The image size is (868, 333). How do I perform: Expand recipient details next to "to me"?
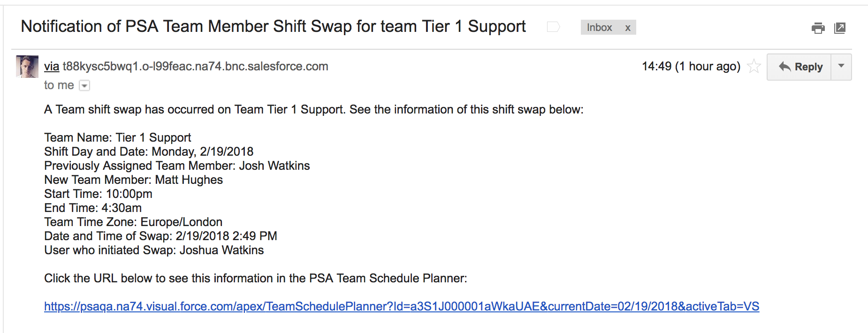[84, 85]
